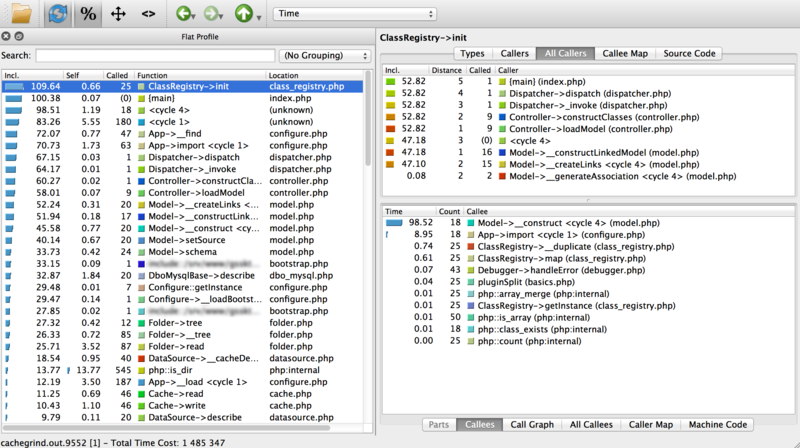
Task: Select caller Controller->constructClasses (controller.php)
Action: pyautogui.click(x=588, y=117)
